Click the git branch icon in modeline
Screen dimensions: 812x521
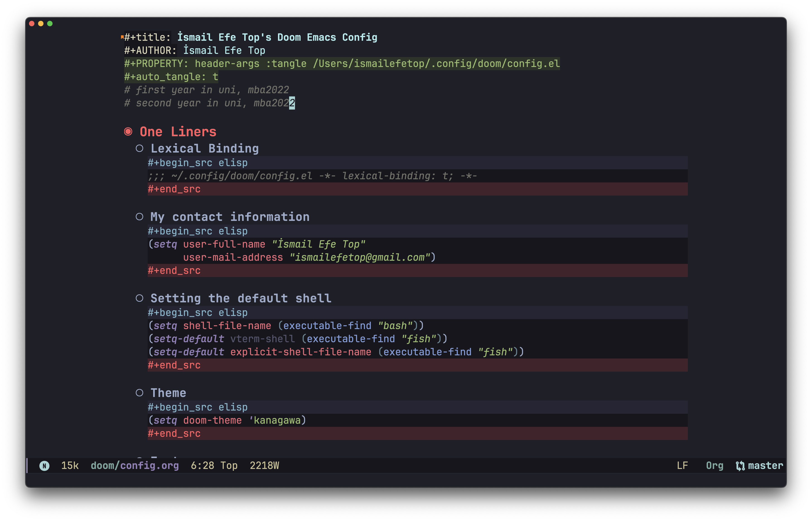point(740,466)
